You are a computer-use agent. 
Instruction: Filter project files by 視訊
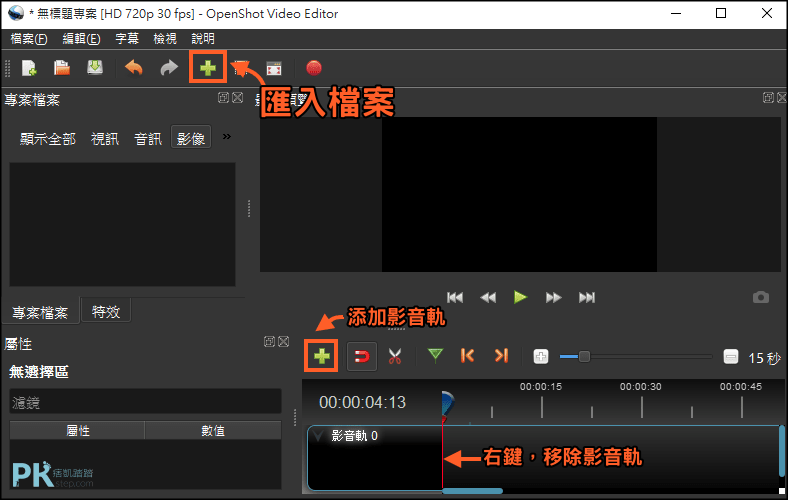(105, 139)
